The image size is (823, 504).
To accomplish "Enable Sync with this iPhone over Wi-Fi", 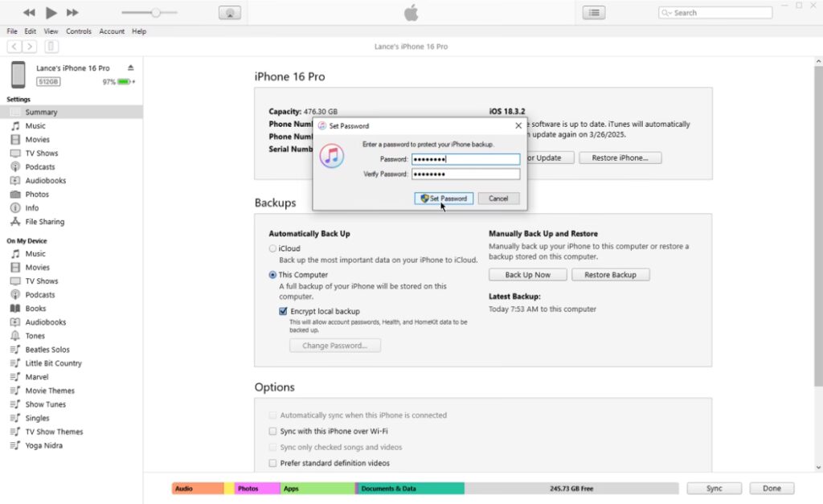I will pos(273,432).
